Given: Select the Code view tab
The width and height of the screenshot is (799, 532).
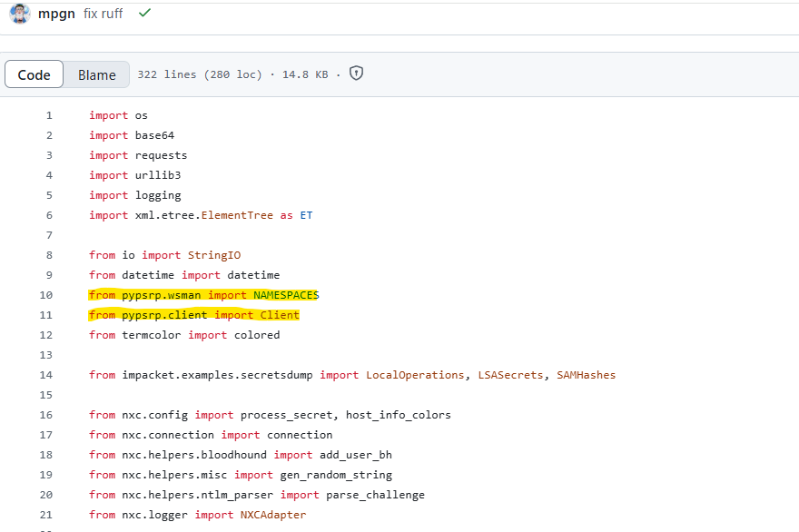Looking at the screenshot, I should pos(35,74).
